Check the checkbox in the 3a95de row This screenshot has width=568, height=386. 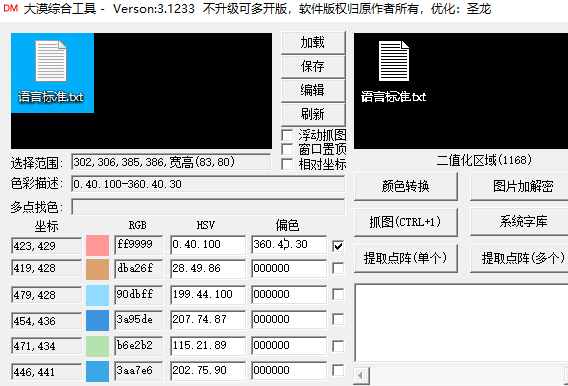click(338, 319)
